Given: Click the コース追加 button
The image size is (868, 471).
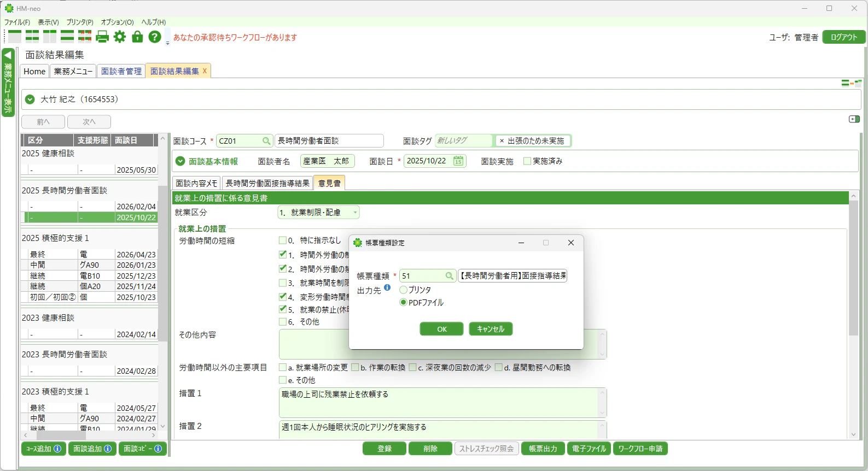Looking at the screenshot, I should 44,449.
